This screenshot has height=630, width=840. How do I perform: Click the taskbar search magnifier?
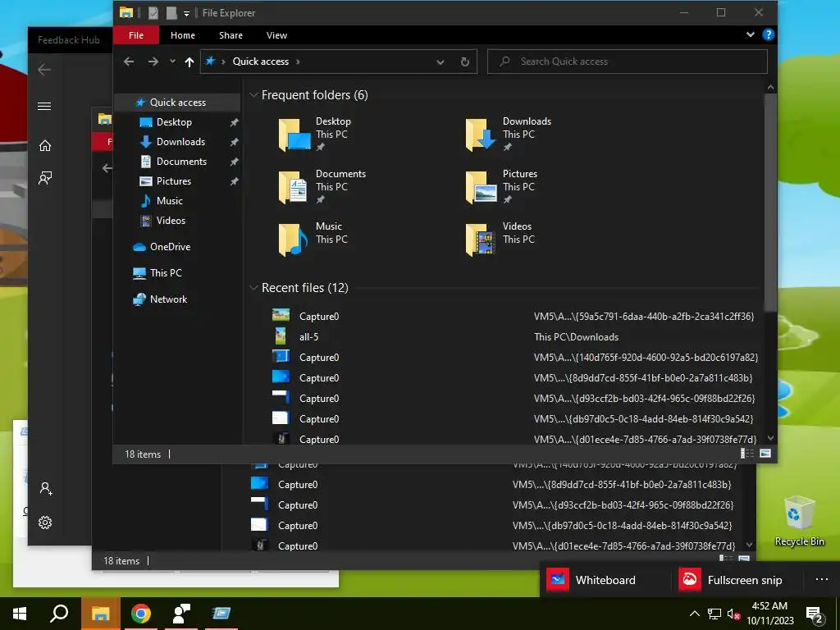59,614
